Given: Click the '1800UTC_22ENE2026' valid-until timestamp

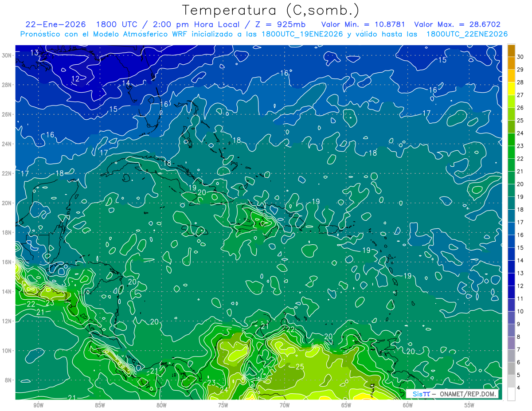Looking at the screenshot, I should 467,34.
